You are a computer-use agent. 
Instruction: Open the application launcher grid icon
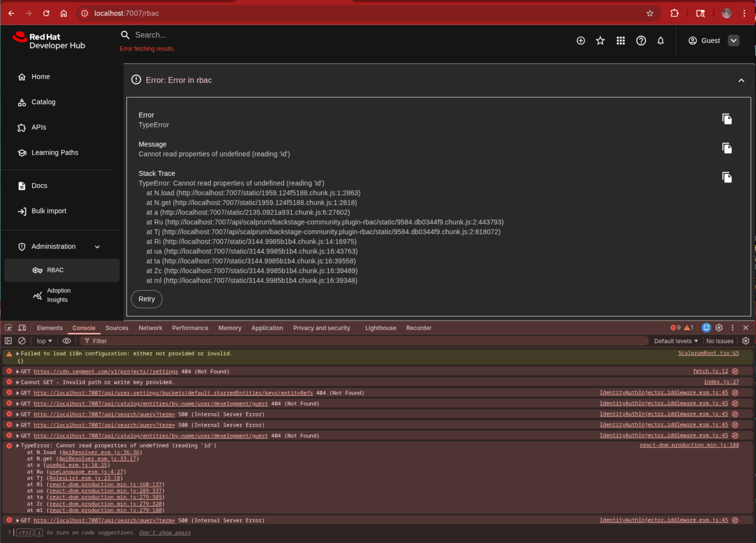[620, 41]
